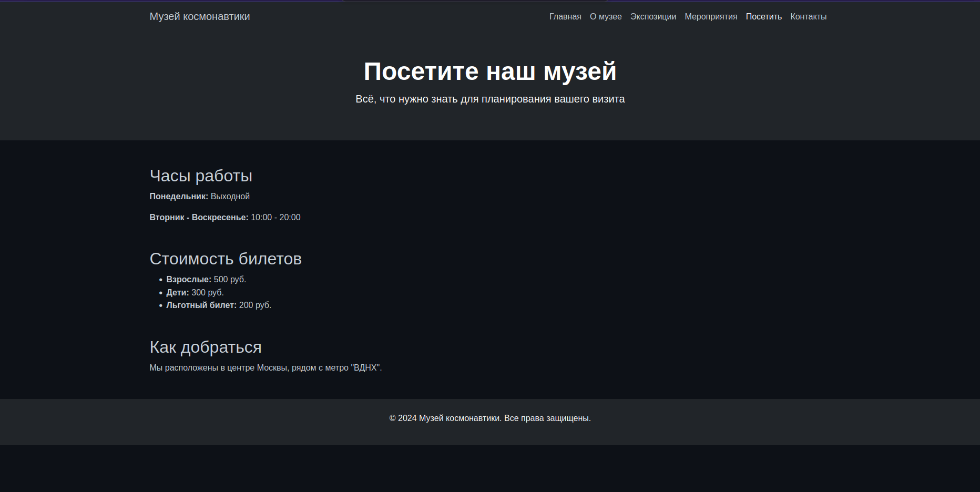The image size is (980, 492).
Task: Select the active 'Посетить' nav link
Action: (763, 17)
